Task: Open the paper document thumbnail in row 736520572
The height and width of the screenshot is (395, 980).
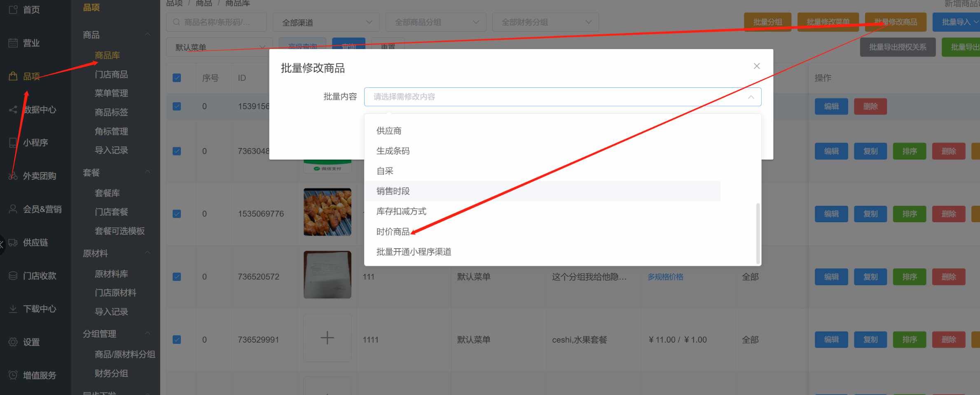Action: [327, 275]
